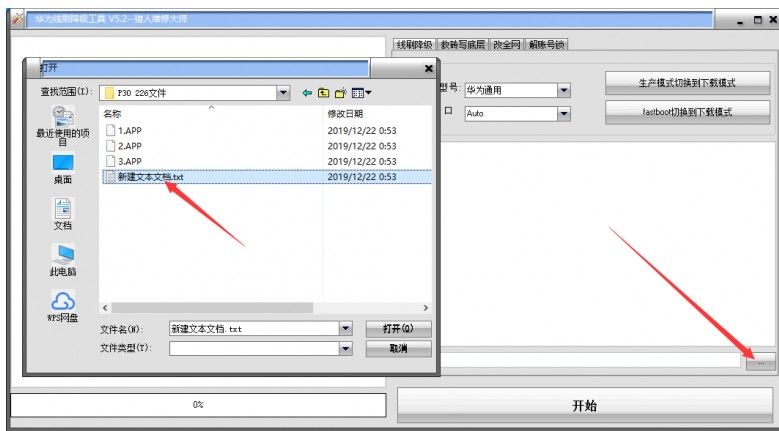Switch to 改全网 tab
The width and height of the screenshot is (779, 431).
[x=507, y=45]
